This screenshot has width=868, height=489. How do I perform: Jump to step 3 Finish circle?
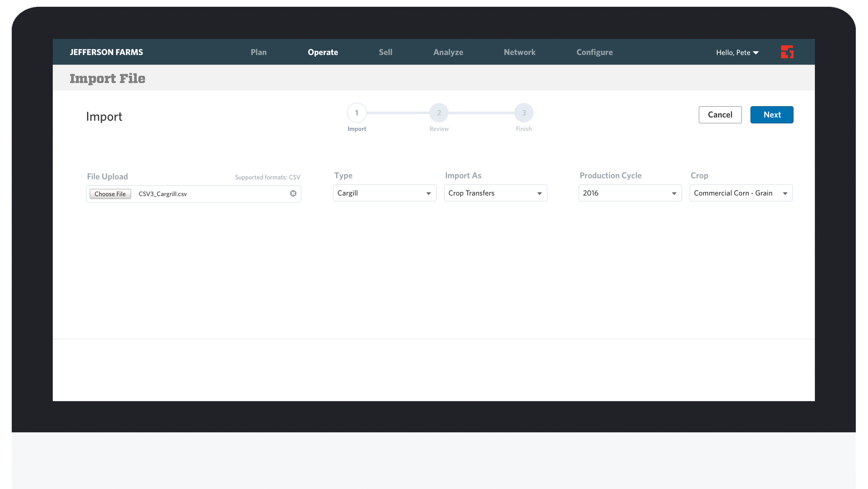(524, 113)
